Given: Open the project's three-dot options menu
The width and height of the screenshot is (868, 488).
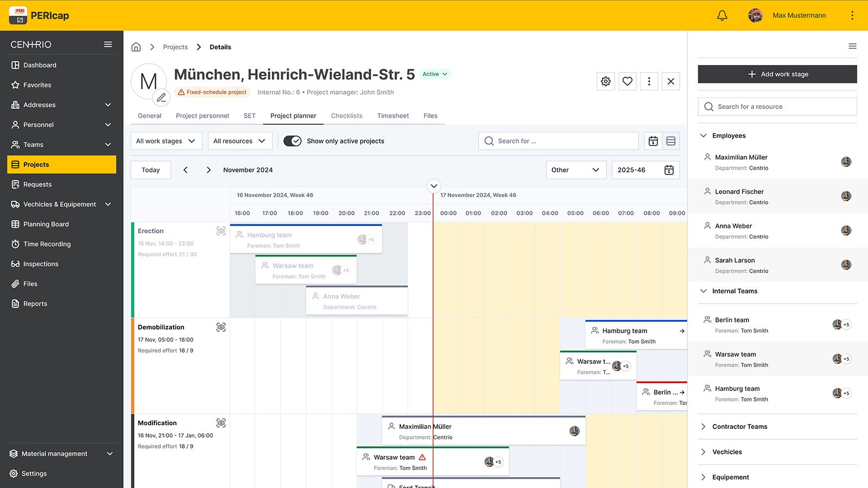Looking at the screenshot, I should coord(649,81).
